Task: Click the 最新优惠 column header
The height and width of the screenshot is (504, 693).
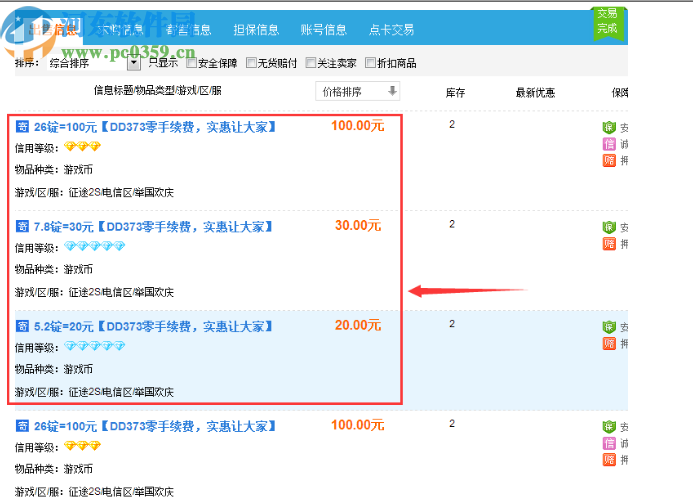Action: pyautogui.click(x=535, y=92)
